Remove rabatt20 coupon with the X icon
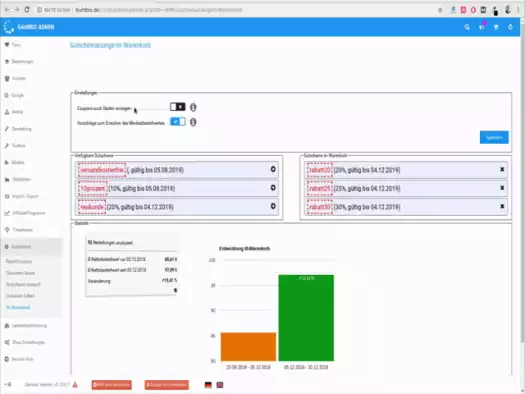The width and height of the screenshot is (525, 394). (x=502, y=169)
